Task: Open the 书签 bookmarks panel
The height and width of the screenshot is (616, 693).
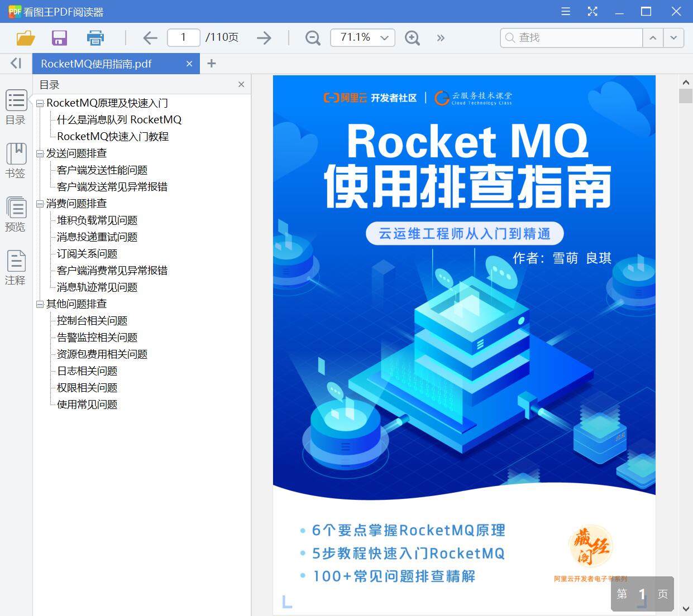Action: [x=16, y=161]
